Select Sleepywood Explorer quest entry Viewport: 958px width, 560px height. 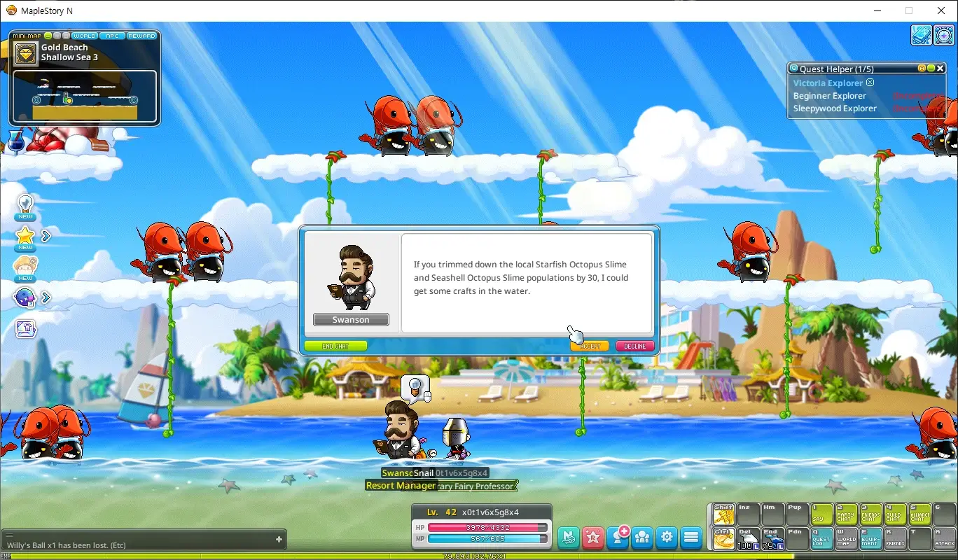835,108
